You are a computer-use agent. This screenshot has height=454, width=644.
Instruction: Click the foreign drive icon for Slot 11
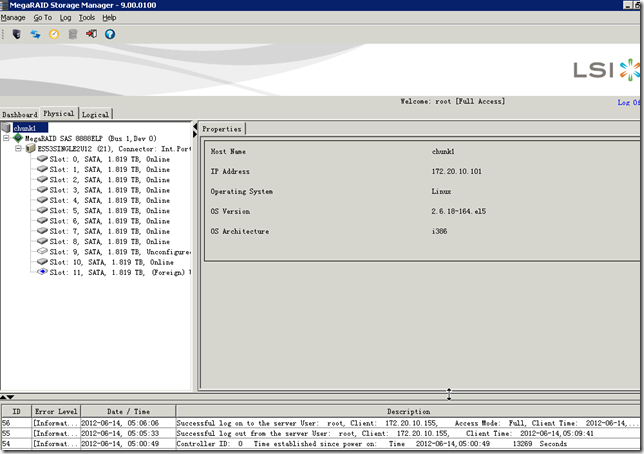tap(42, 272)
